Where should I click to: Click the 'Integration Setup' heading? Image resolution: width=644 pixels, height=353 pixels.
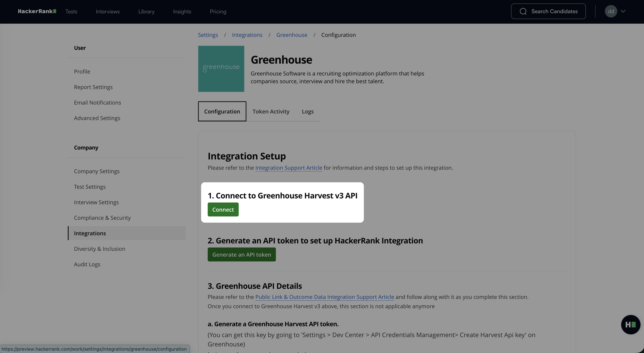click(x=246, y=156)
